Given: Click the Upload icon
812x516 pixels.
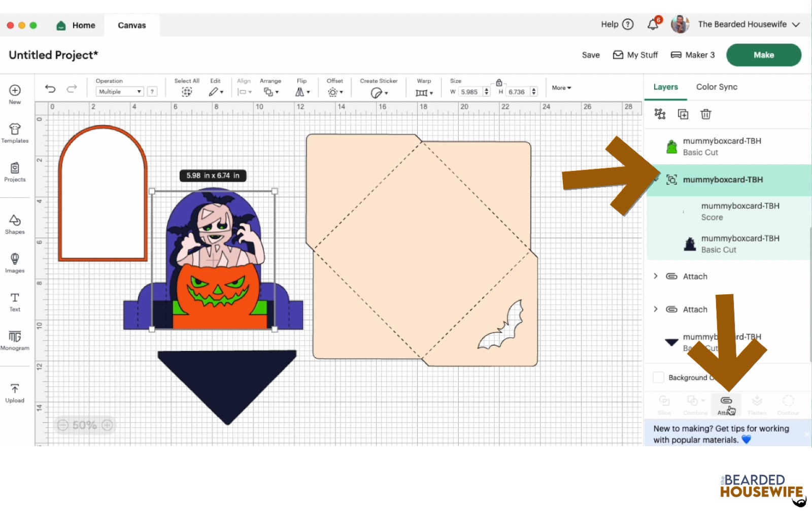Looking at the screenshot, I should [x=15, y=393].
